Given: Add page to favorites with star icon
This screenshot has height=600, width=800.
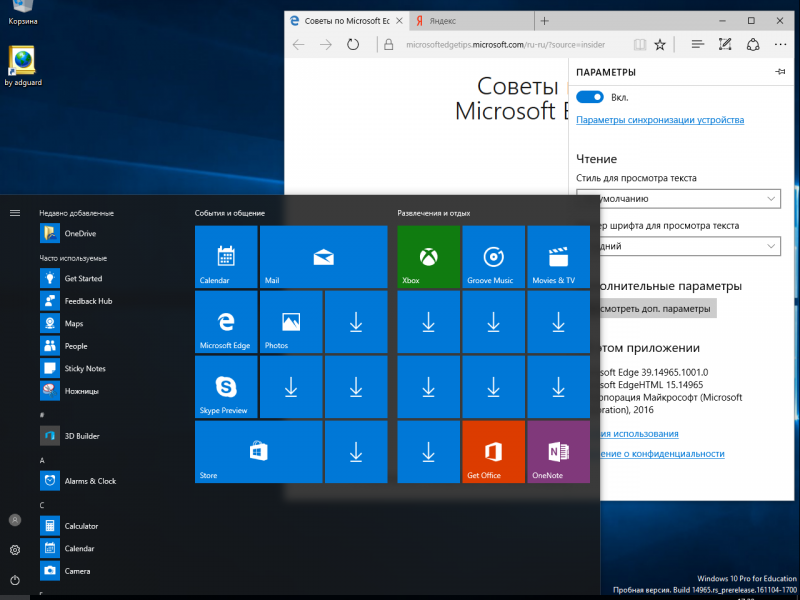Looking at the screenshot, I should 660,45.
